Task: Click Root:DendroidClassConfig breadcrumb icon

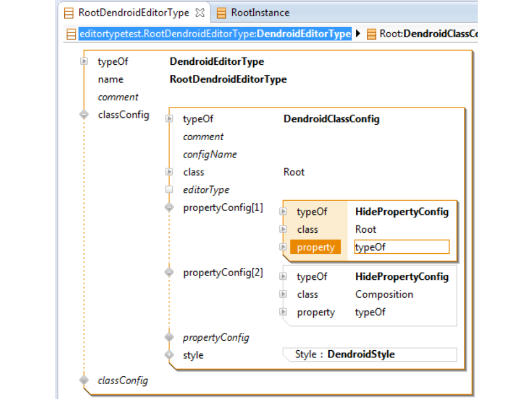Action: 371,34
